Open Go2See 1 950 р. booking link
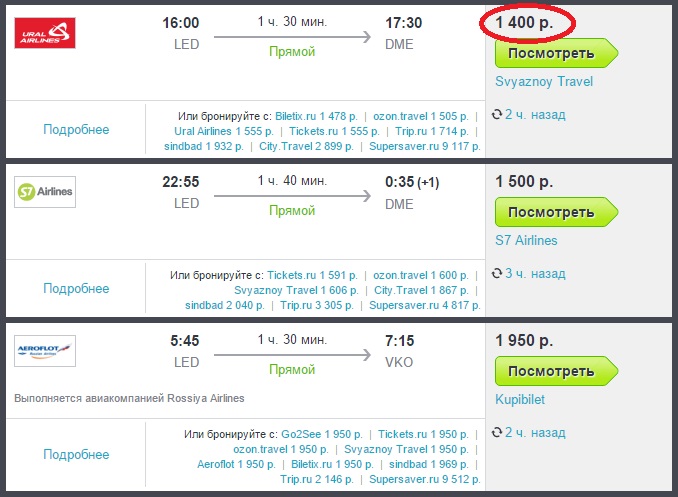This screenshot has height=497, width=678. tap(322, 434)
